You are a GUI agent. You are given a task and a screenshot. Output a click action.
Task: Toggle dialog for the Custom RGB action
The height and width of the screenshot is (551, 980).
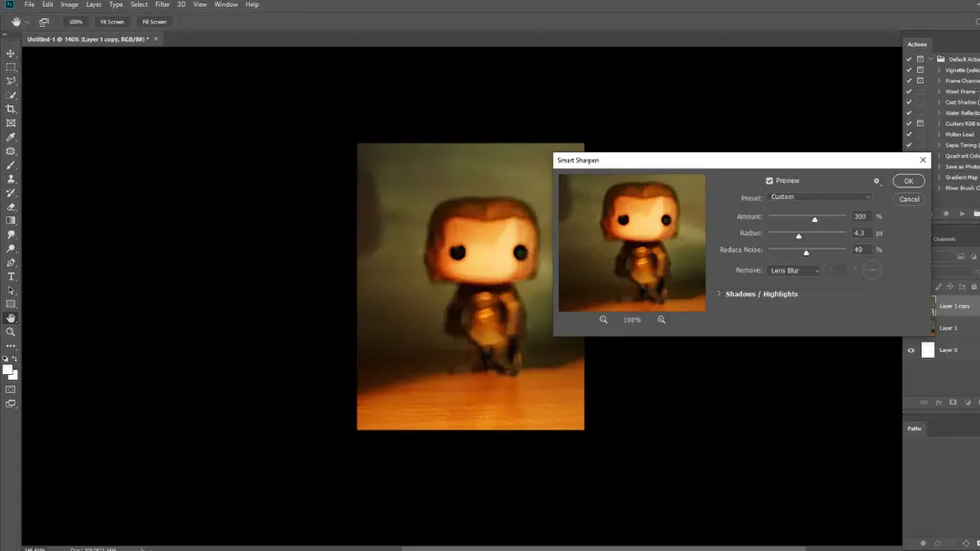[920, 123]
